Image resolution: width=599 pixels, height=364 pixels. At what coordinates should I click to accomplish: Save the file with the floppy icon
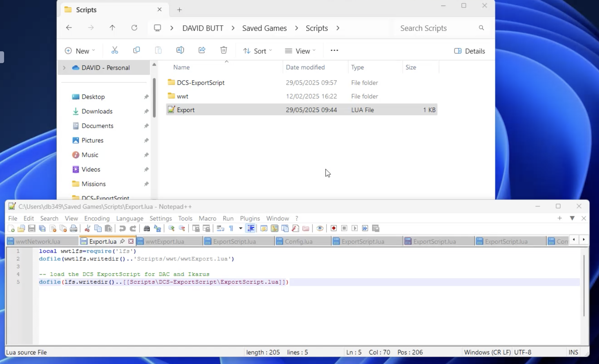click(32, 228)
